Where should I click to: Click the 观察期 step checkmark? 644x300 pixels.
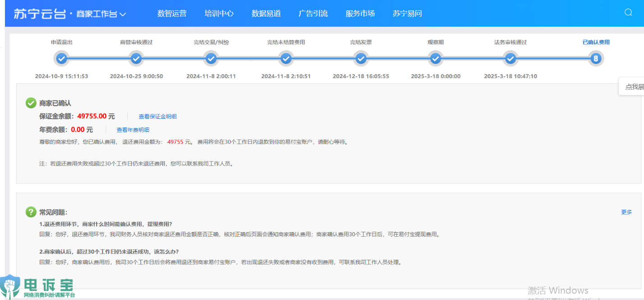436,58
